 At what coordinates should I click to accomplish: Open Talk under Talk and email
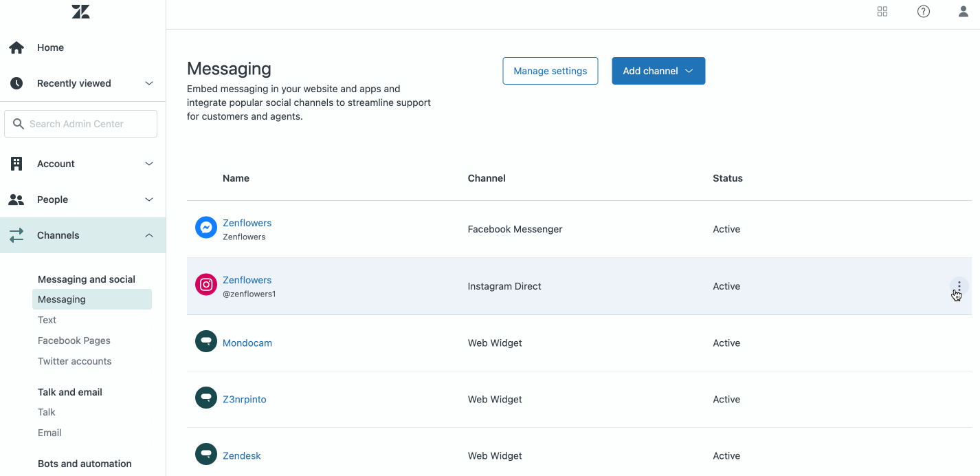[47, 412]
